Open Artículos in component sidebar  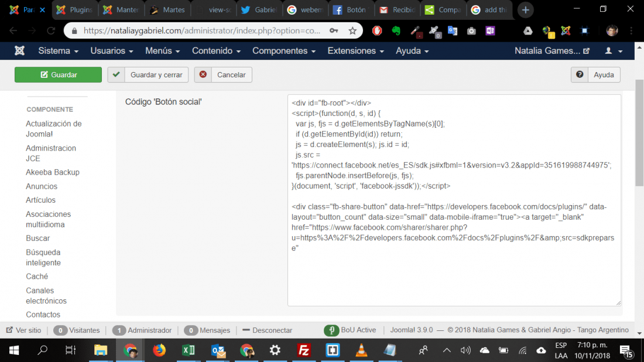[x=40, y=200]
